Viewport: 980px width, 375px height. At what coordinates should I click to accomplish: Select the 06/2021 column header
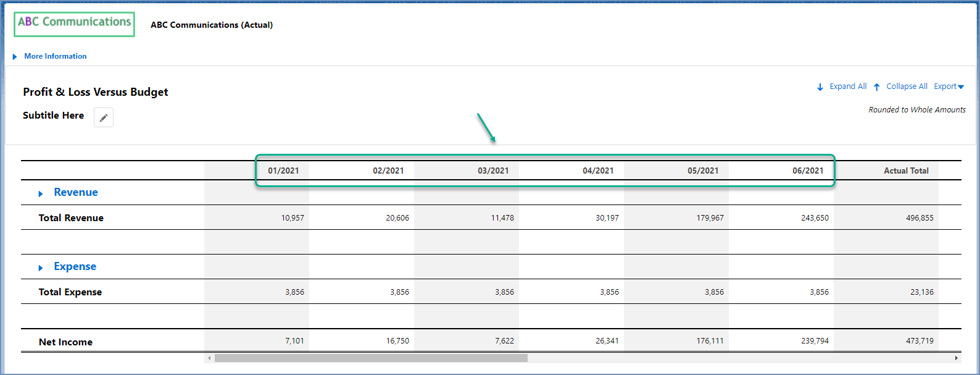pos(808,171)
